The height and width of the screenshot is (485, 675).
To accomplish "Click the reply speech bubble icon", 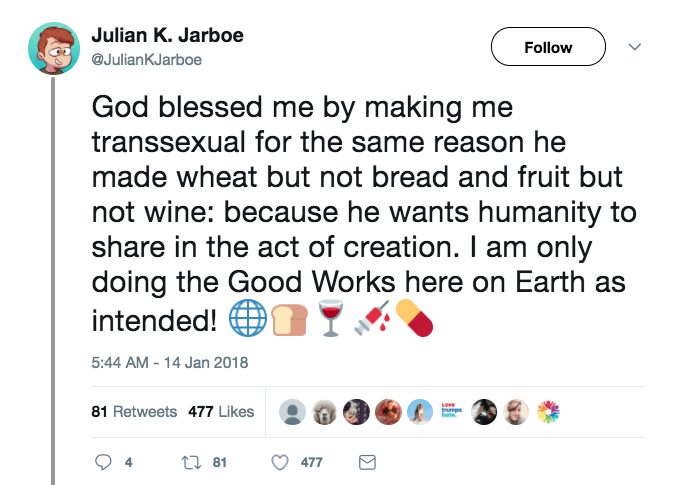I will (103, 462).
